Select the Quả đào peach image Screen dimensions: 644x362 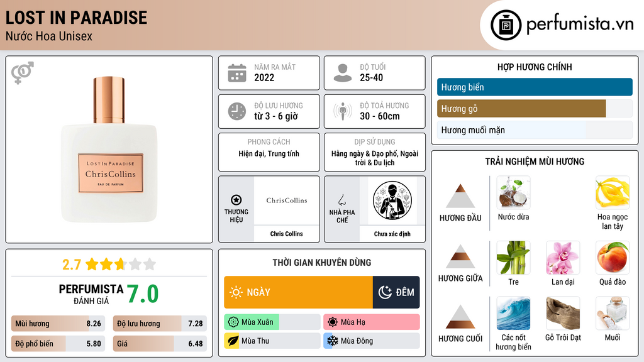pyautogui.click(x=613, y=257)
